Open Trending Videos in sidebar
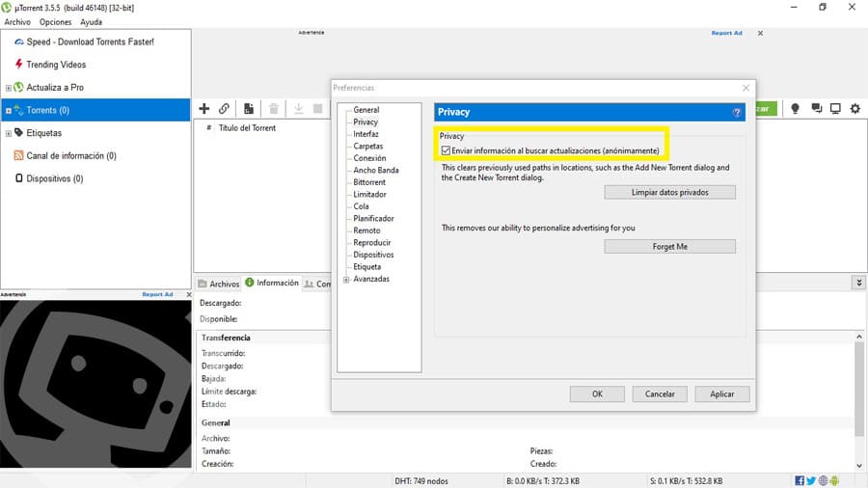Viewport: 868px width, 488px height. [x=56, y=65]
